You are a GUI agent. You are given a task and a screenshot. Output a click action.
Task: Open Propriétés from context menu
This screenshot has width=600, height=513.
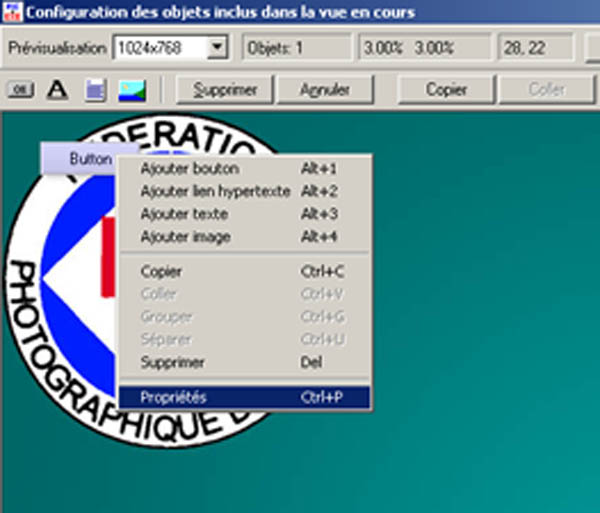245,397
